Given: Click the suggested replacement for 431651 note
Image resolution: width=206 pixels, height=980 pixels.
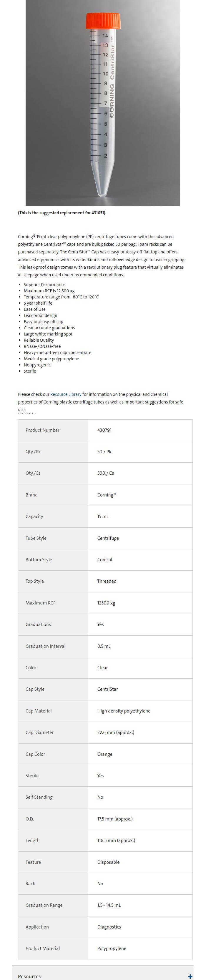Looking at the screenshot, I should [62, 213].
